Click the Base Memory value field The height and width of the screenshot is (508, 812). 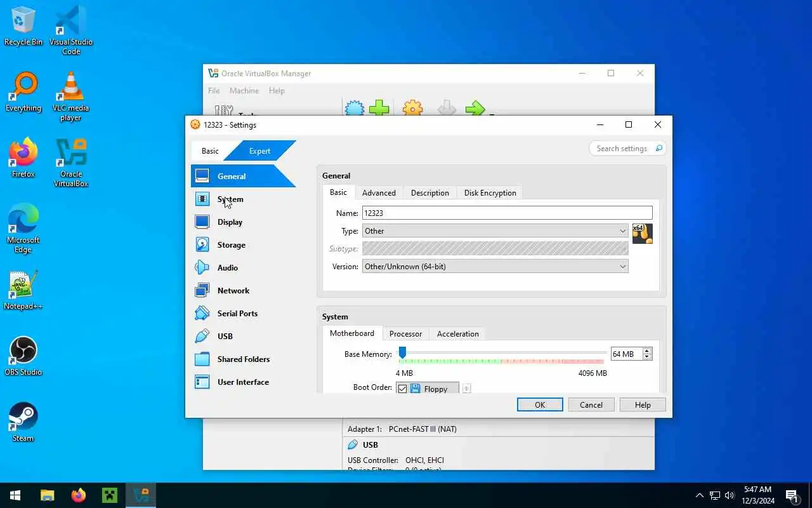626,354
